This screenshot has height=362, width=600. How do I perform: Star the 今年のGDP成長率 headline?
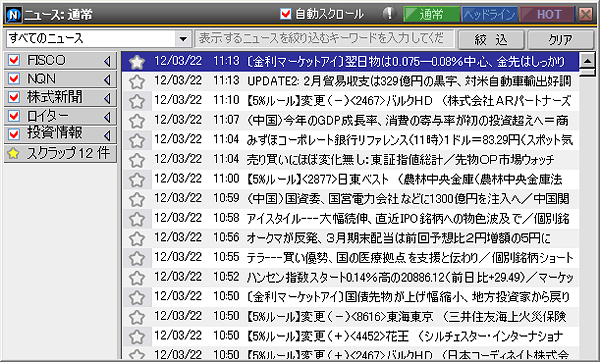pos(137,121)
